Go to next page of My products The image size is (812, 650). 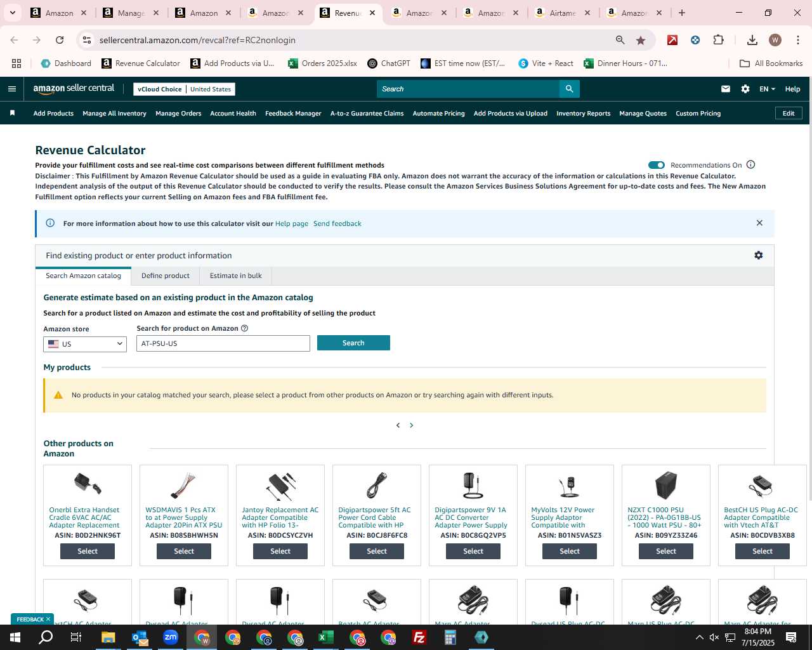pyautogui.click(x=412, y=425)
